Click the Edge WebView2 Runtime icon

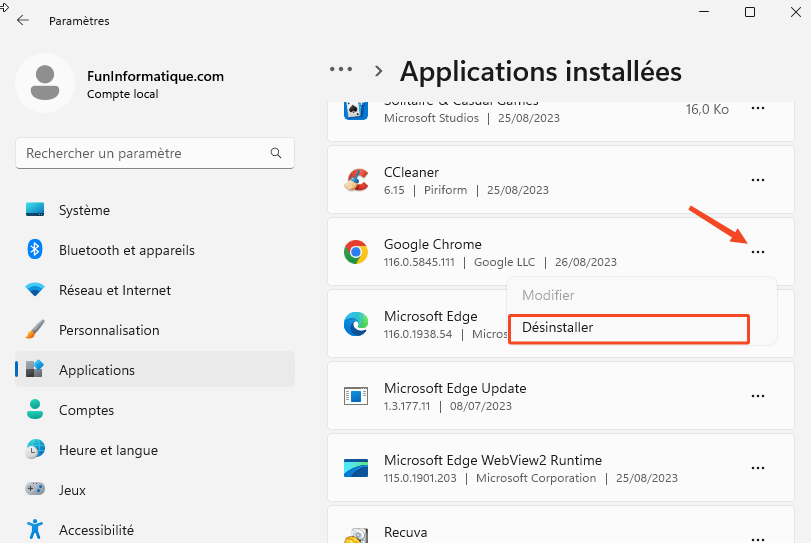pyautogui.click(x=355, y=468)
